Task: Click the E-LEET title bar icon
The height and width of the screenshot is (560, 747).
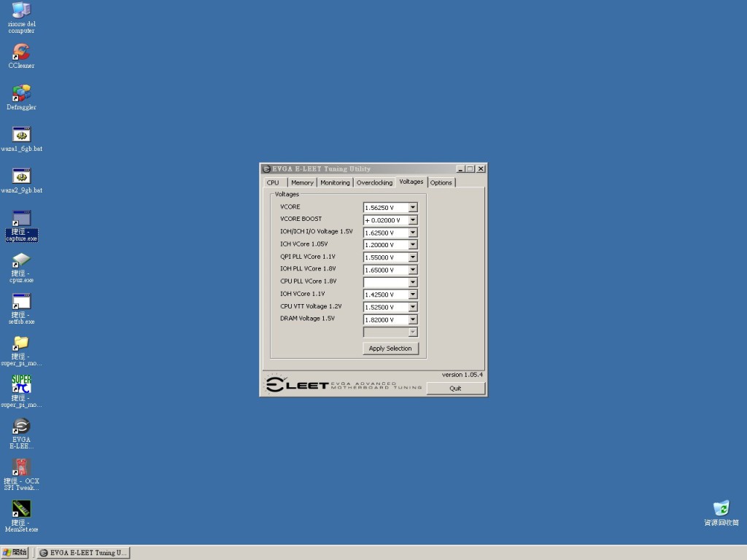Action: pyautogui.click(x=267, y=169)
